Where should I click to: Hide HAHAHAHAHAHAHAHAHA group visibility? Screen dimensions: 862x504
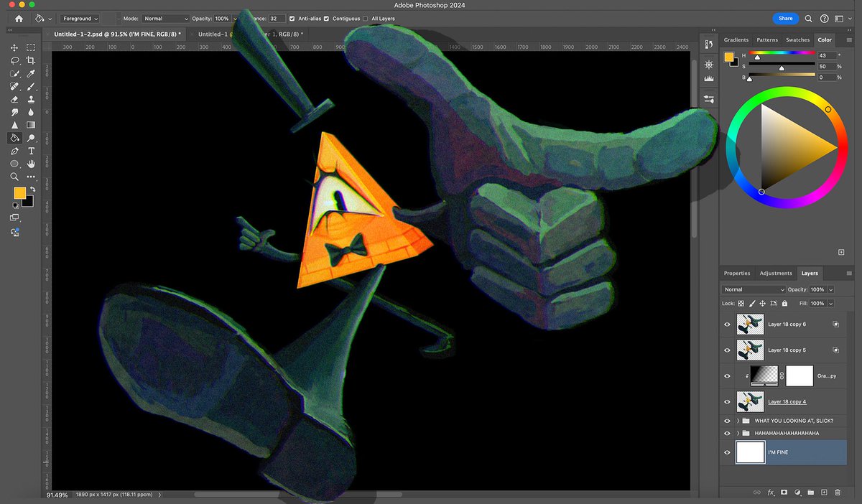tap(727, 433)
